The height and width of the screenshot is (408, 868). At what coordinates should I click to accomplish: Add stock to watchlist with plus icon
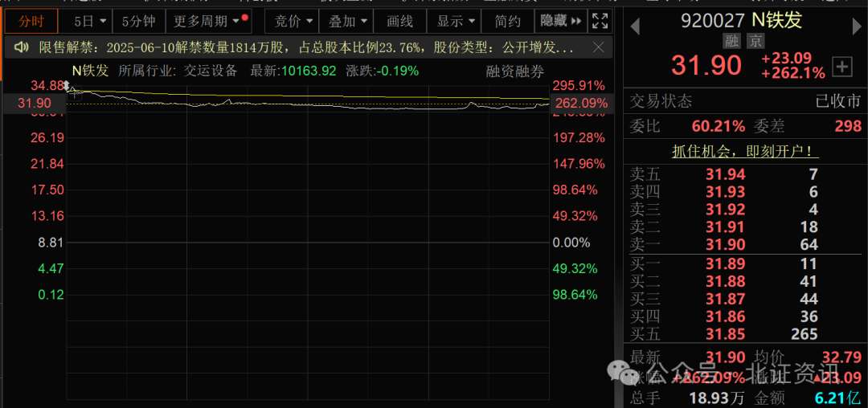[842, 67]
